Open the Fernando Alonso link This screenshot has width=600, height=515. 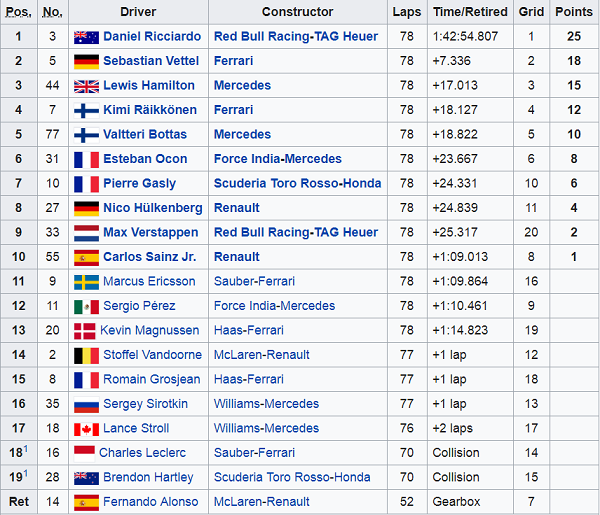click(151, 502)
